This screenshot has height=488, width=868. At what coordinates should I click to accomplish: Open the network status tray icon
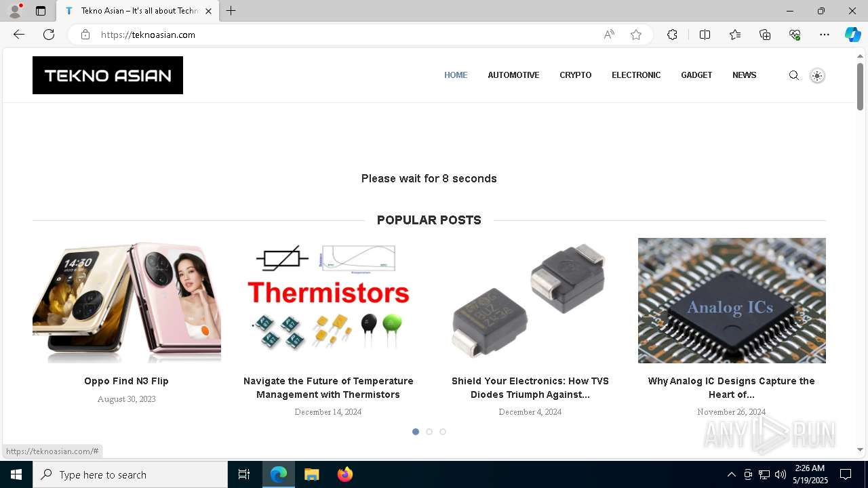764,474
